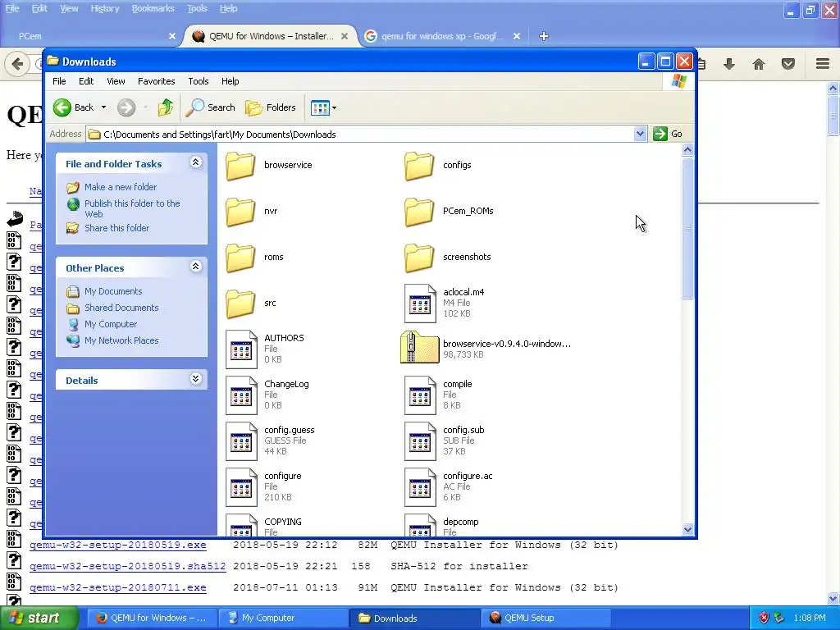This screenshot has width=840, height=630.
Task: Collapse the File and Folder Tasks panel
Action: (195, 162)
